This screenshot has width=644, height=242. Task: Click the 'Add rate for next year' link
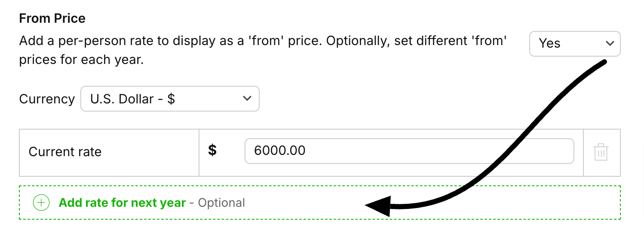[x=122, y=203]
